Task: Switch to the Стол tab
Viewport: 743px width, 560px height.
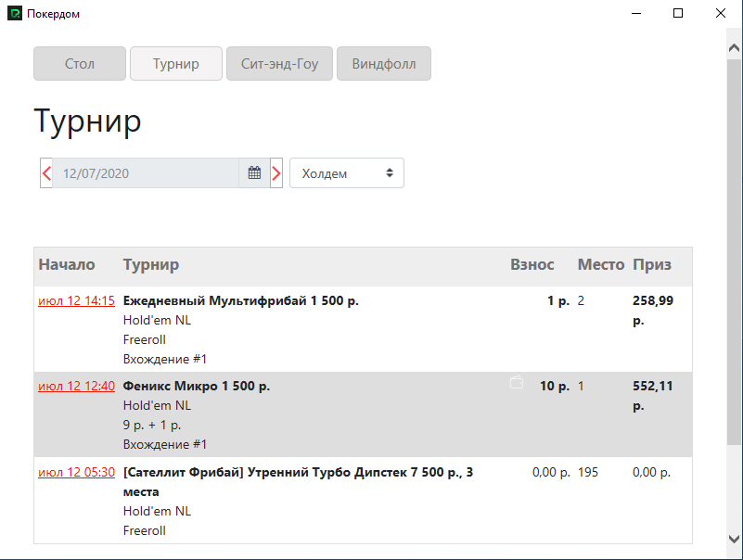Action: pos(80,63)
